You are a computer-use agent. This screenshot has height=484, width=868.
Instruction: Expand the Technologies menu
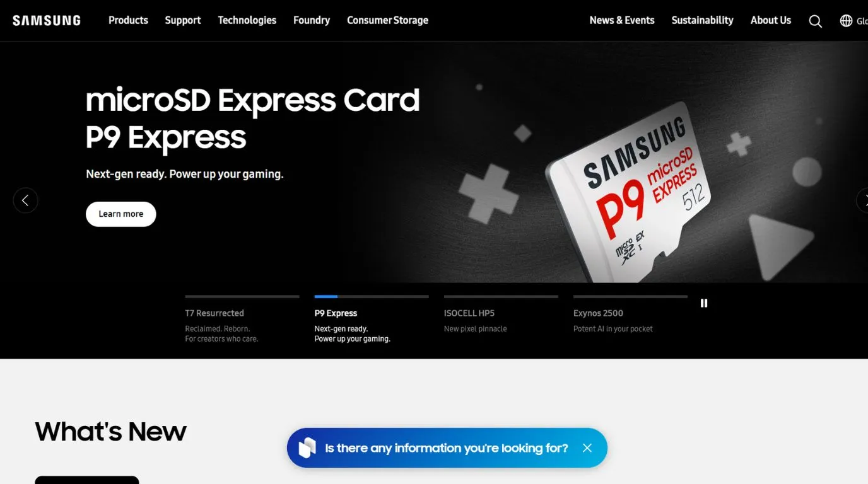point(247,20)
